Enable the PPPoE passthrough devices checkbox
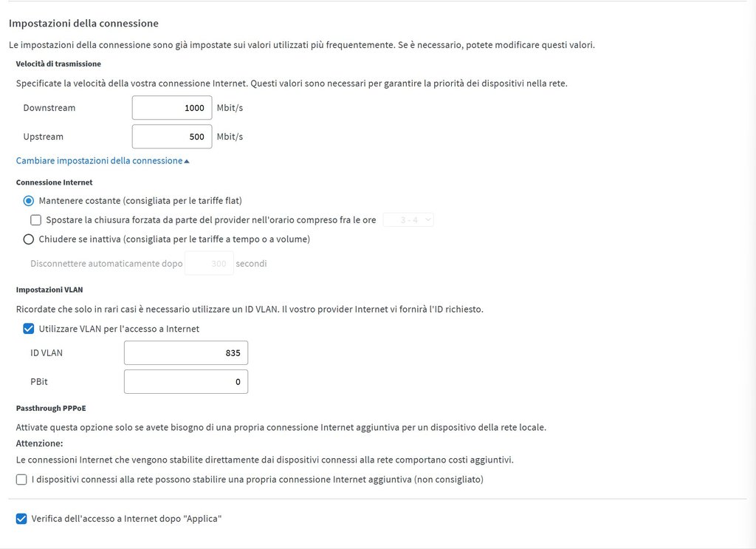This screenshot has height=549, width=756. point(21,480)
